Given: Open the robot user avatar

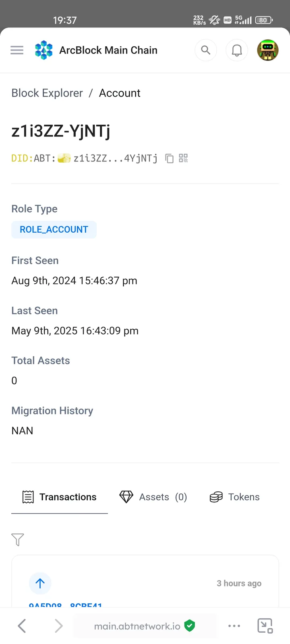Looking at the screenshot, I should click(268, 50).
